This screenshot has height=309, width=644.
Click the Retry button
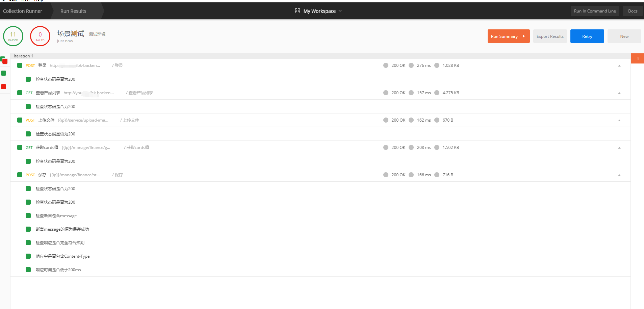587,36
